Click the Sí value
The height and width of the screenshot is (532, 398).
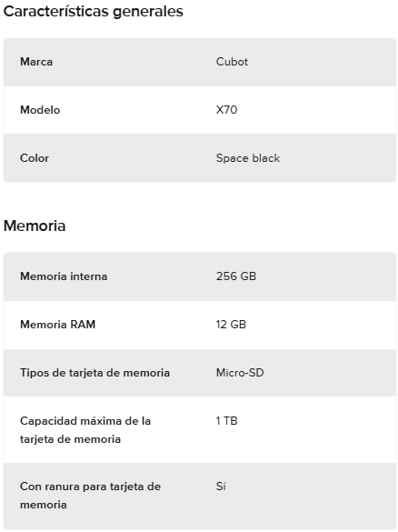[221, 487]
